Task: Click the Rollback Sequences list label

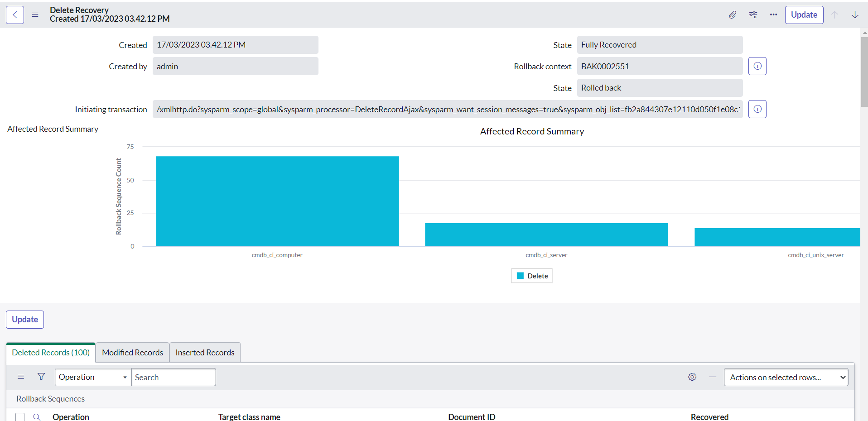Action: [x=51, y=399]
